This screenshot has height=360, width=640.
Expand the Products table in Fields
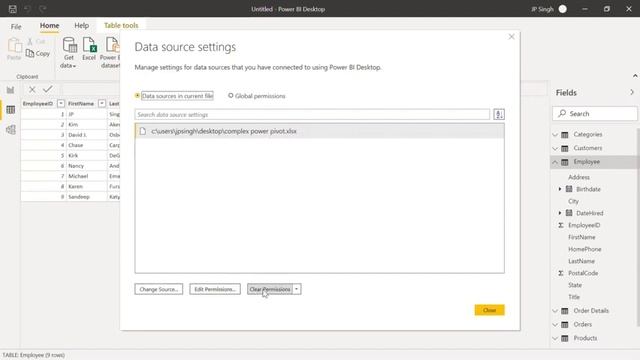tap(555, 338)
